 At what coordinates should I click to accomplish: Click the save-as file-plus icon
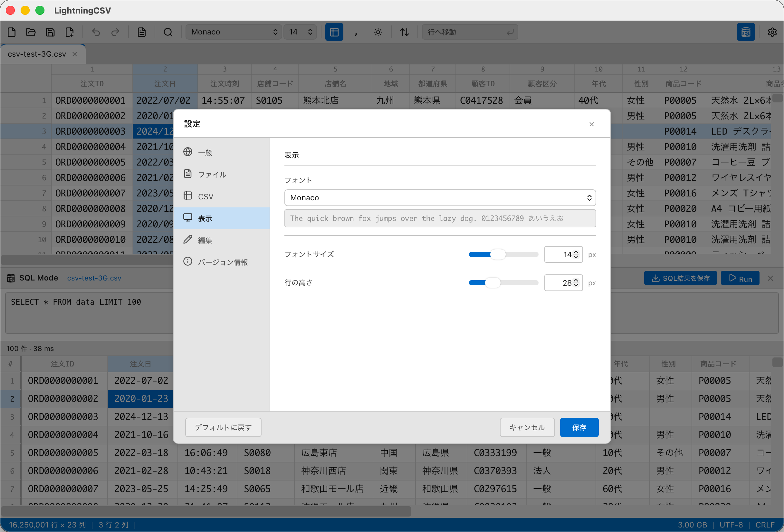click(x=70, y=32)
